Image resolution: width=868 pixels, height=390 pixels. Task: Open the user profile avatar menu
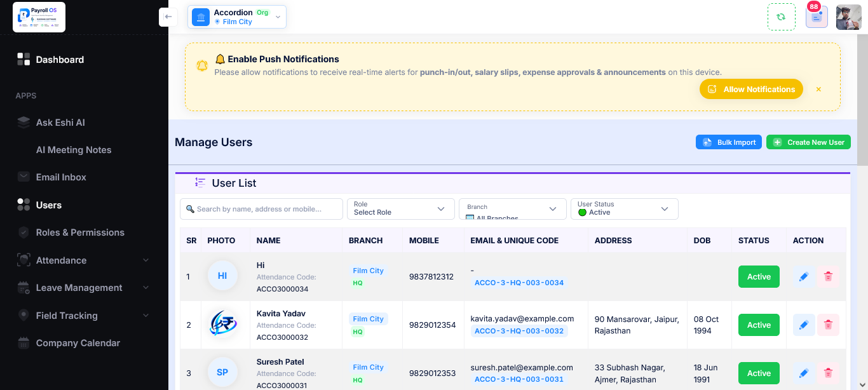848,17
